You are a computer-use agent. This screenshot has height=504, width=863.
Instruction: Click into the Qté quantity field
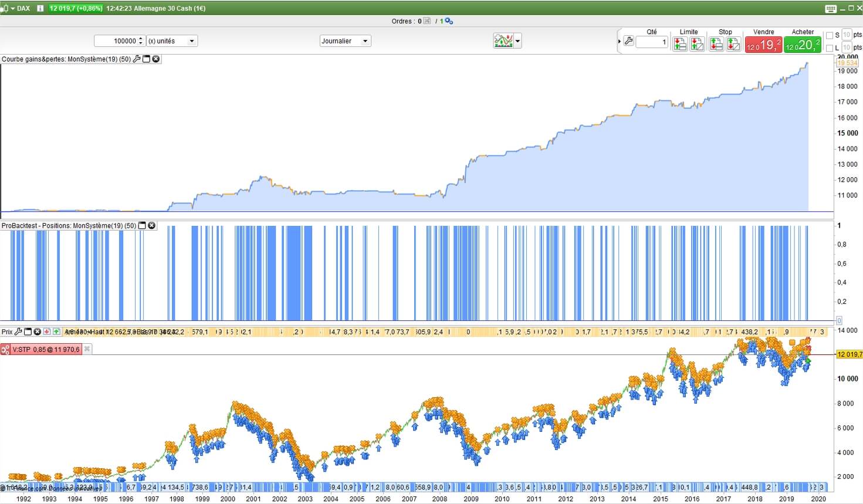click(x=652, y=42)
